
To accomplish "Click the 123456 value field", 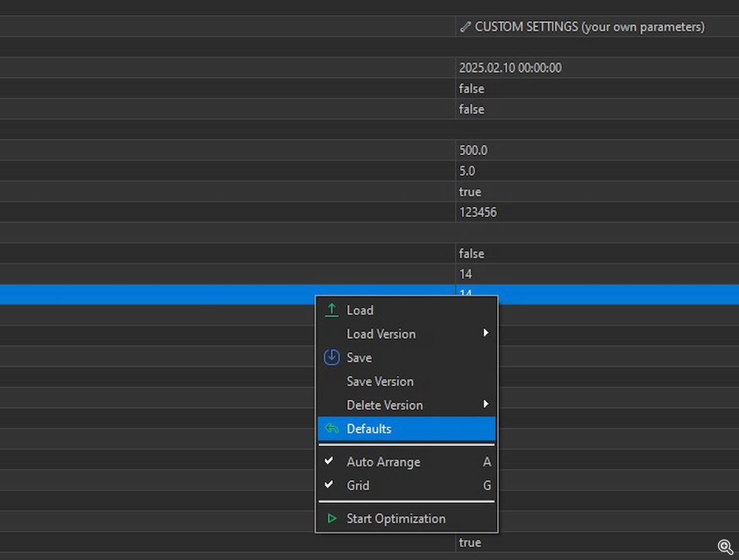I will point(478,212).
